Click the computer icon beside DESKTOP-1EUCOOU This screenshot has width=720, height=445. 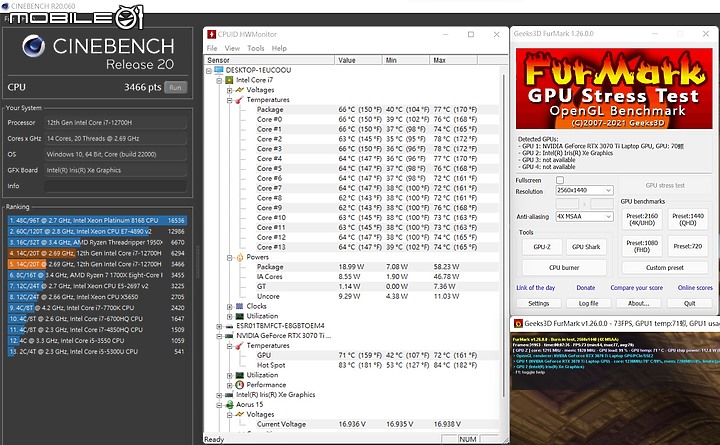coord(219,70)
